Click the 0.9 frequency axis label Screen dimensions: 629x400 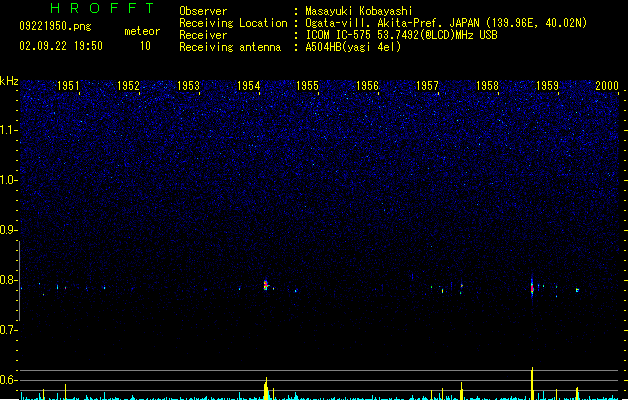click(8, 230)
